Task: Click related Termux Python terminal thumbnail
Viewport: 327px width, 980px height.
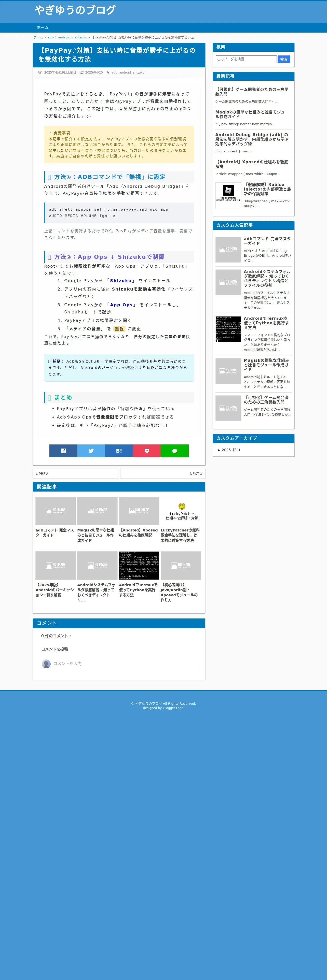Action: (x=139, y=566)
